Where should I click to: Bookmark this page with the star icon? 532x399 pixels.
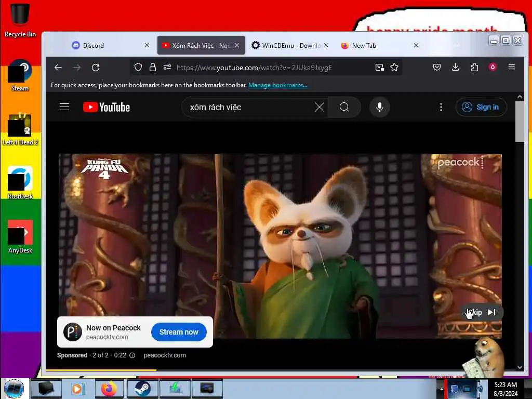pos(394,67)
